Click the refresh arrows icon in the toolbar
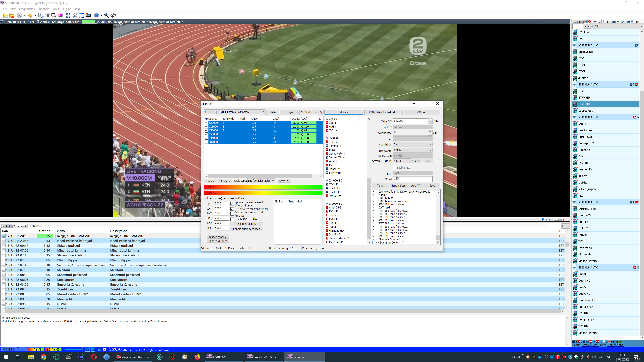Screen dimensions: 644x362 [x=113, y=15]
